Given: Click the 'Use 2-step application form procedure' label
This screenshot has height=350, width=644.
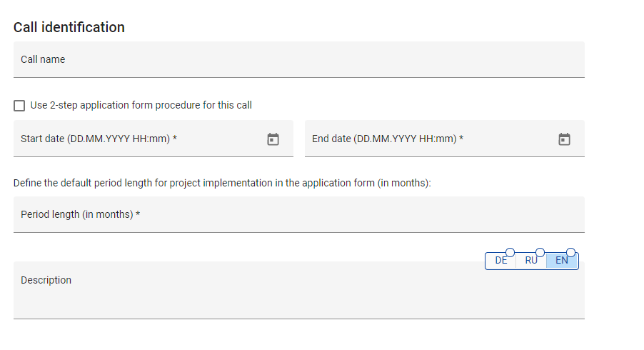Looking at the screenshot, I should 141,106.
